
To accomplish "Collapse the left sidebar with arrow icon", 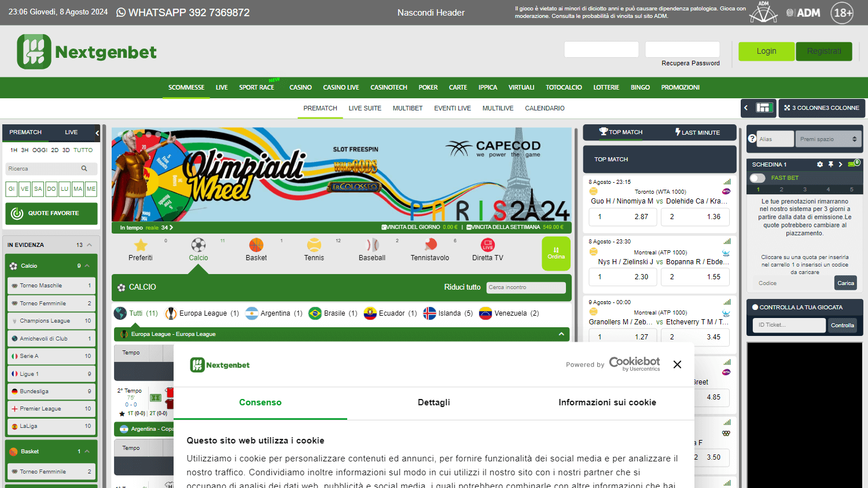I will pyautogui.click(x=97, y=133).
